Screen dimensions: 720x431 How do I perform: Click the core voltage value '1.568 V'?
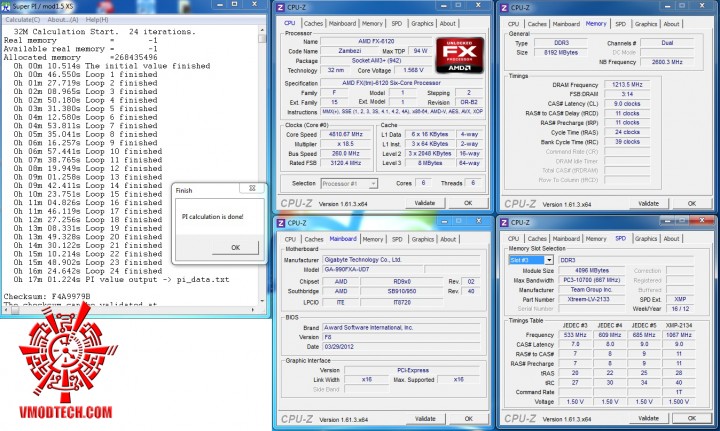point(413,70)
